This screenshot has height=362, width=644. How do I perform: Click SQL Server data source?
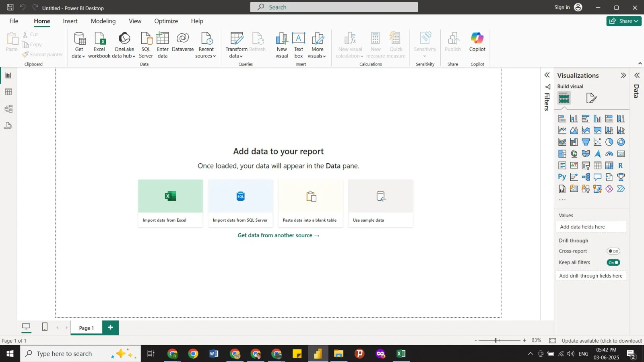pos(146,45)
